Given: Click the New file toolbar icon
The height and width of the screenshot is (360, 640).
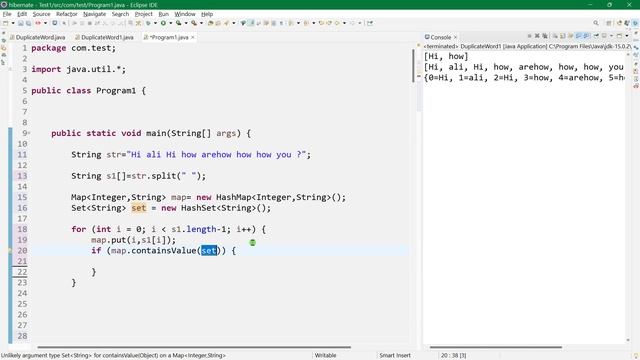Looking at the screenshot, I should pyautogui.click(x=5, y=23).
